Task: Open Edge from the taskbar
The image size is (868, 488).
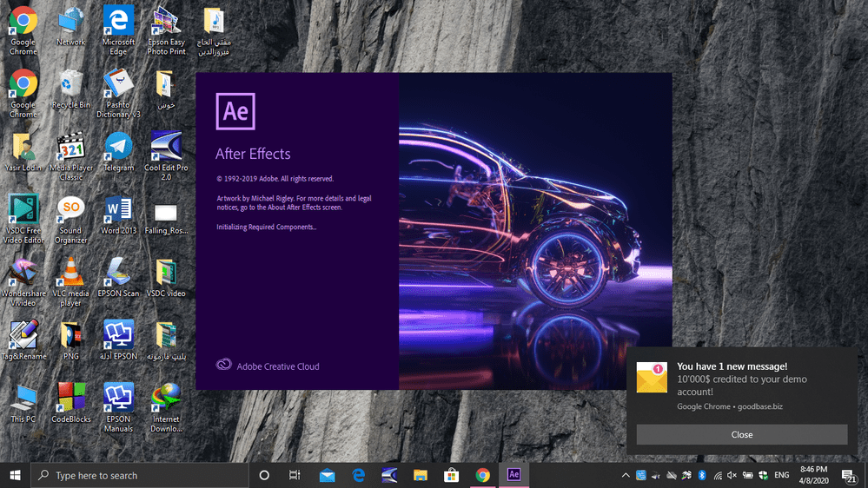Action: pos(359,475)
